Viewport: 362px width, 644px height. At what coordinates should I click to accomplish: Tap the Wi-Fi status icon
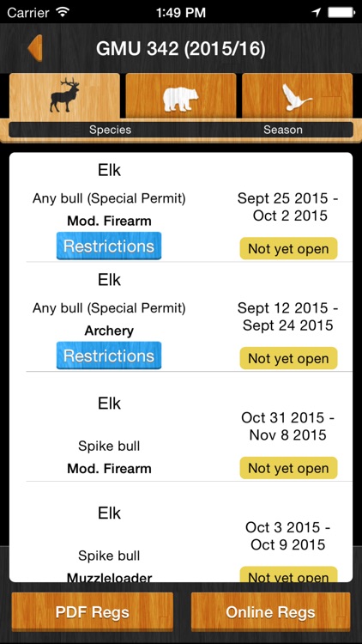(63, 12)
